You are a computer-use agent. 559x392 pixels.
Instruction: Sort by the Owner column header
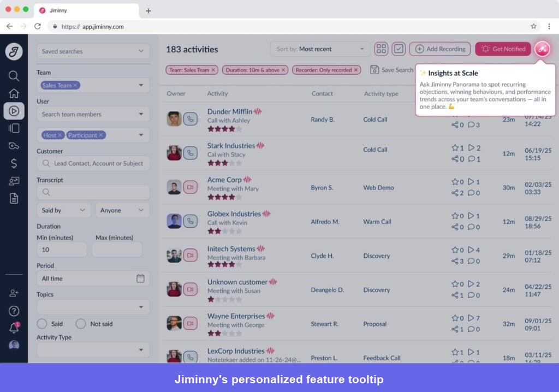176,93
